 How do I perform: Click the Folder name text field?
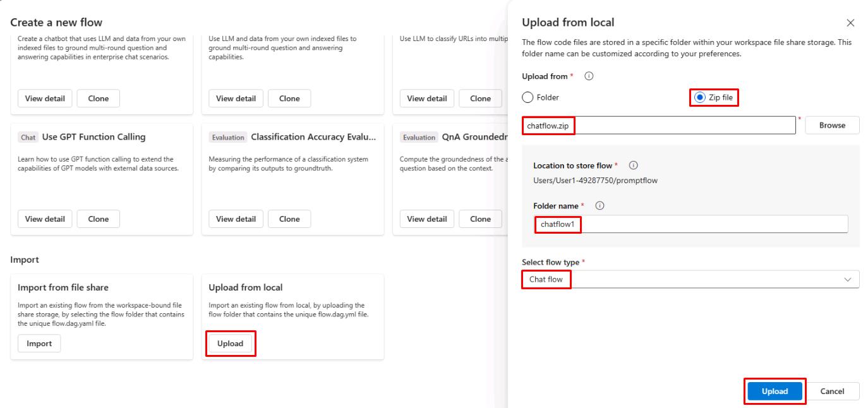pos(690,224)
